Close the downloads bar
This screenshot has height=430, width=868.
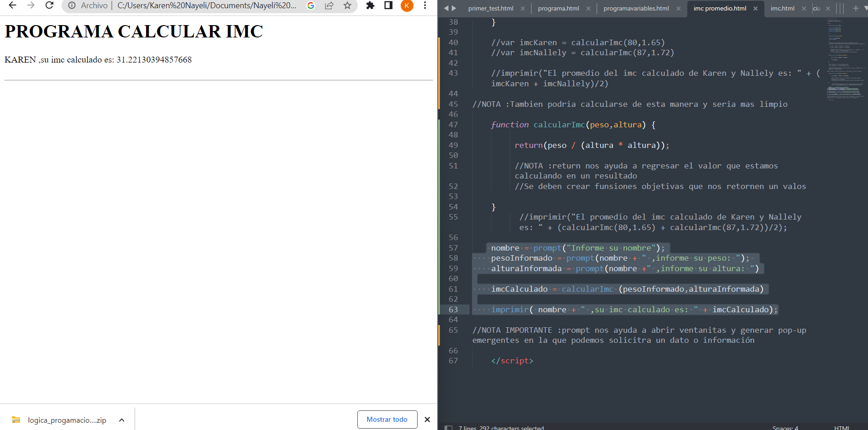(x=427, y=420)
